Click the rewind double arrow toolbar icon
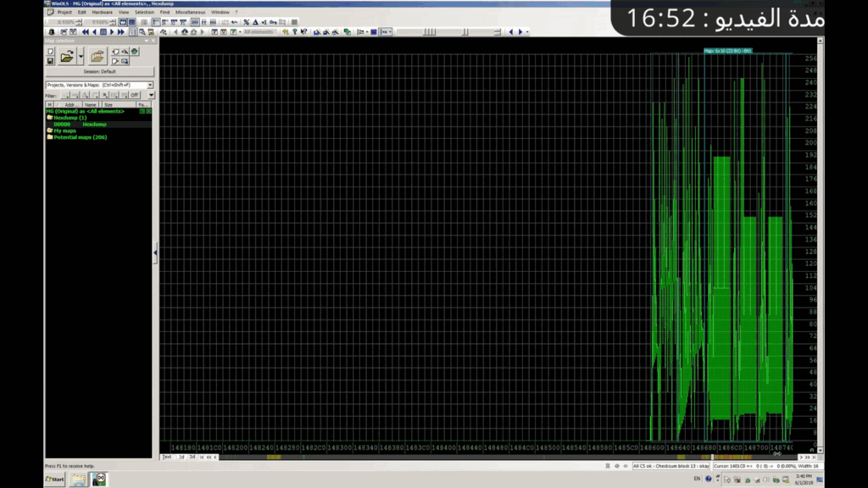Viewport: 868px width, 488px height. tap(85, 32)
